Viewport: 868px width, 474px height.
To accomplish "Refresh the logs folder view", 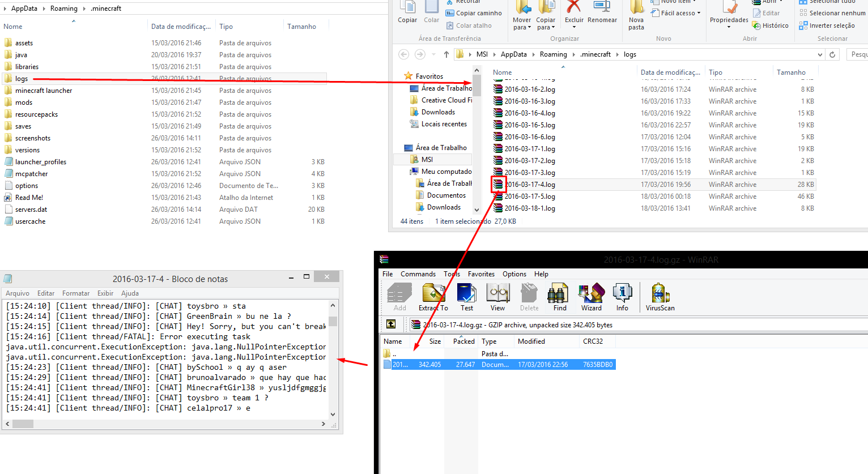I will click(x=832, y=54).
